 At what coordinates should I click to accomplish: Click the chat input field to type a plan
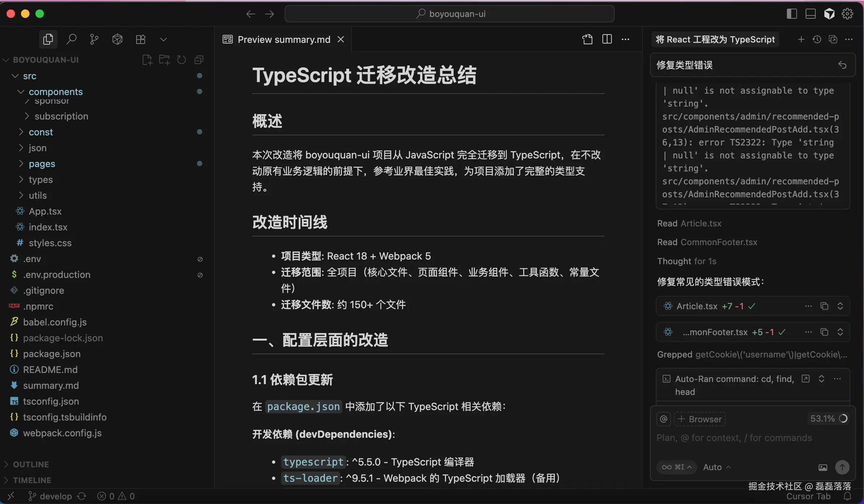pos(735,437)
